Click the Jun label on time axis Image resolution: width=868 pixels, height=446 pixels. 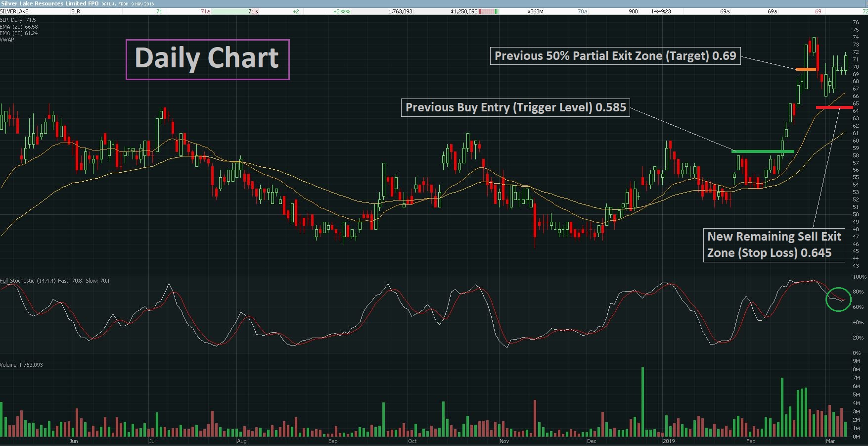tap(74, 441)
